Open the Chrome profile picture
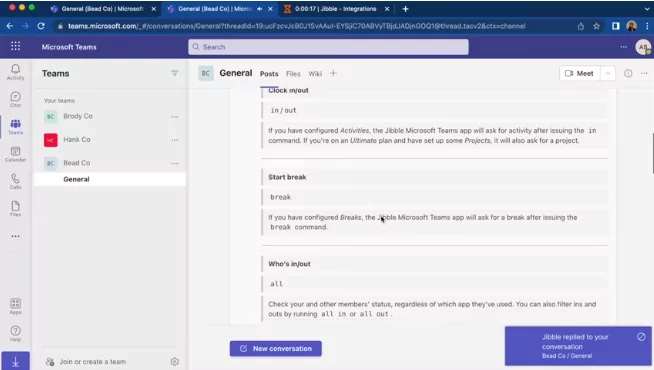 [x=631, y=26]
